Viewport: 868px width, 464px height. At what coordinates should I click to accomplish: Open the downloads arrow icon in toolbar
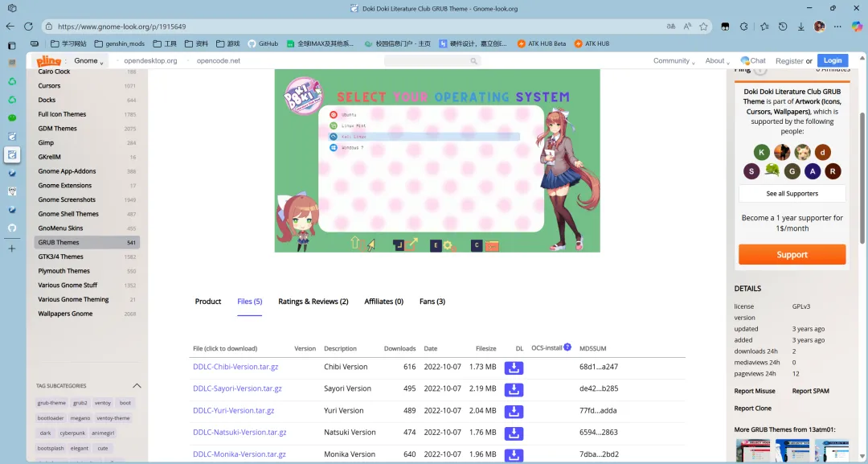point(801,26)
